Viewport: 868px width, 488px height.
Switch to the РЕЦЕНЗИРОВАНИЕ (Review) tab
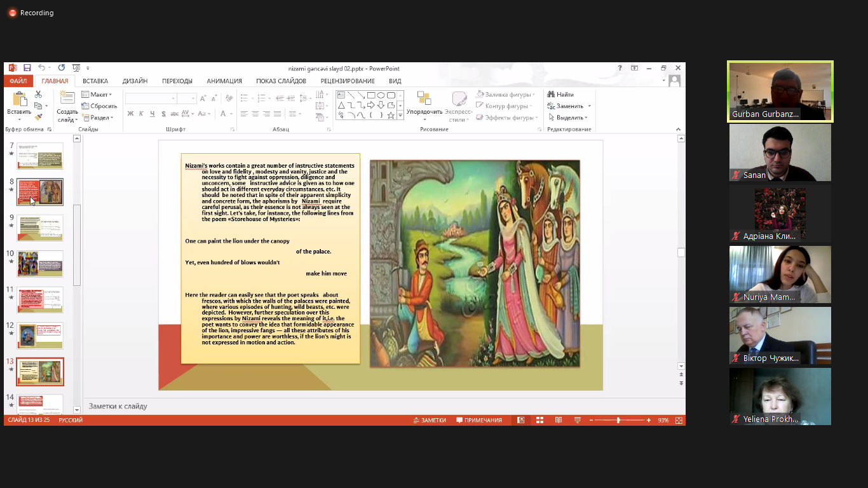[348, 81]
